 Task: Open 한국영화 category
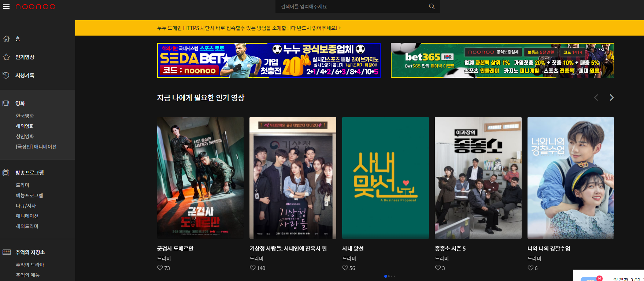pyautogui.click(x=25, y=116)
